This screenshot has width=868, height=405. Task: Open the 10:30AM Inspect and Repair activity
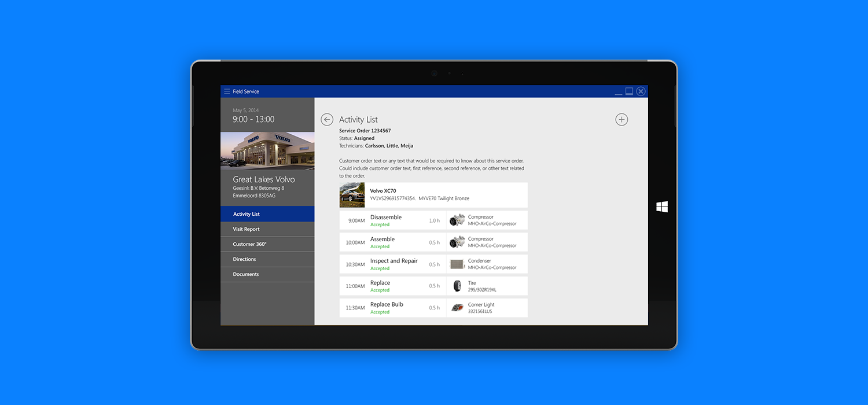point(433,264)
